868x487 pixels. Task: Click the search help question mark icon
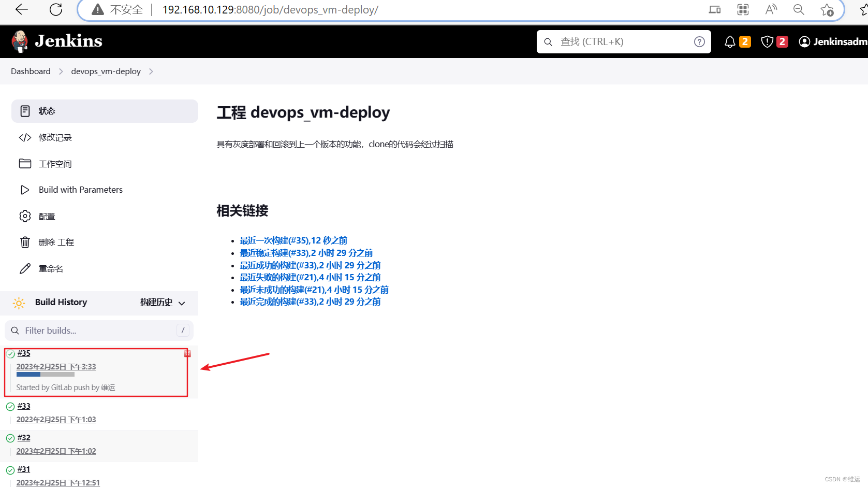click(699, 41)
